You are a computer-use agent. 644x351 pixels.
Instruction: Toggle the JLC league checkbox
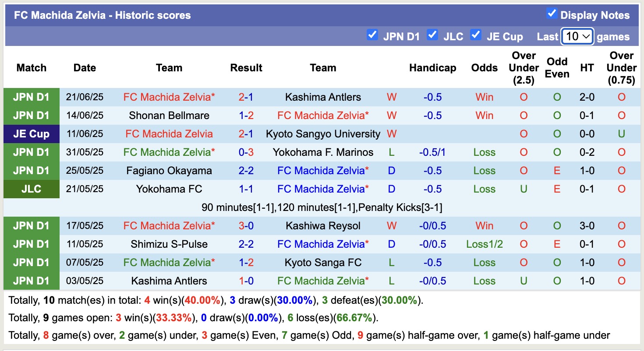[x=432, y=35]
